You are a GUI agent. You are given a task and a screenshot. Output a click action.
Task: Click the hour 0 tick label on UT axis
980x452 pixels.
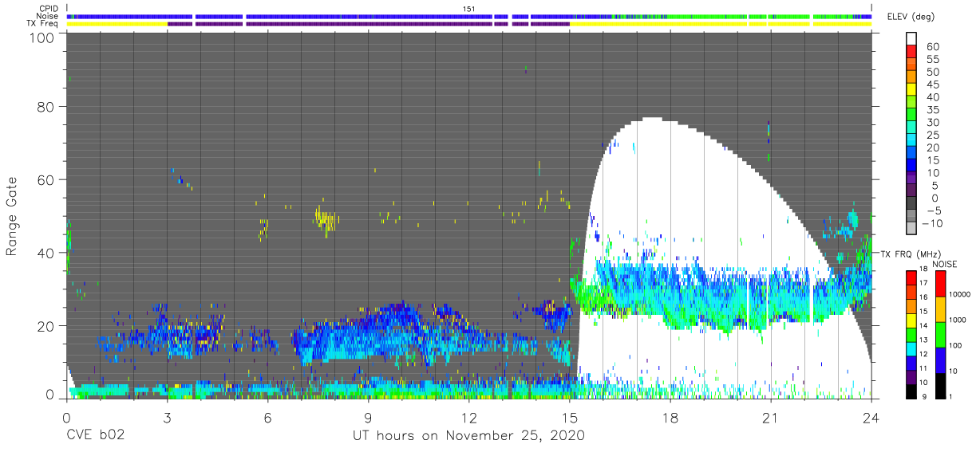[x=66, y=418]
